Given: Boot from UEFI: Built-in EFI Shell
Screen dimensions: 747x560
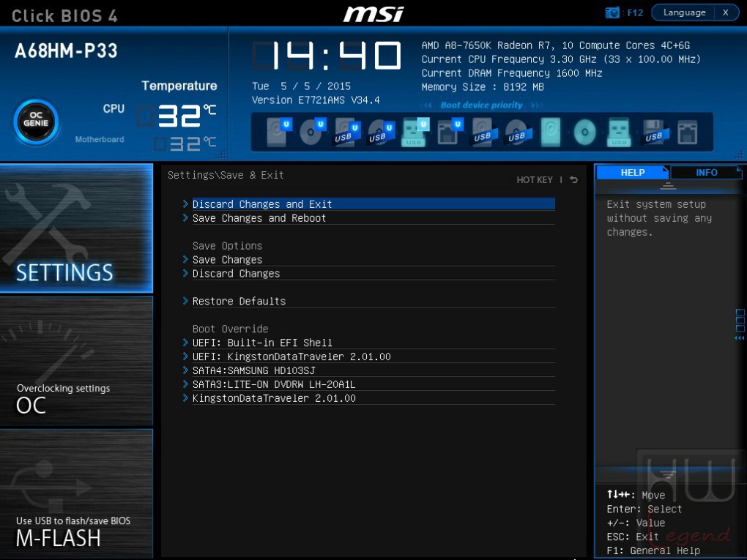Looking at the screenshot, I should pyautogui.click(x=373, y=343).
